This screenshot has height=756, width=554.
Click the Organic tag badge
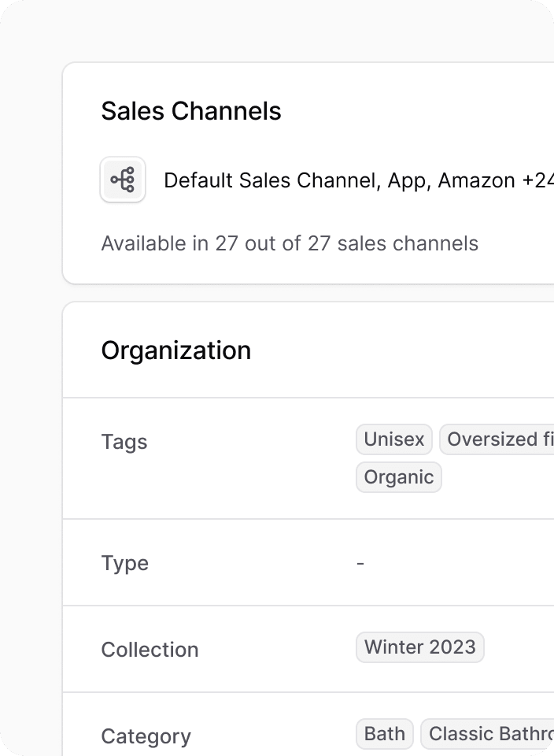[399, 477]
